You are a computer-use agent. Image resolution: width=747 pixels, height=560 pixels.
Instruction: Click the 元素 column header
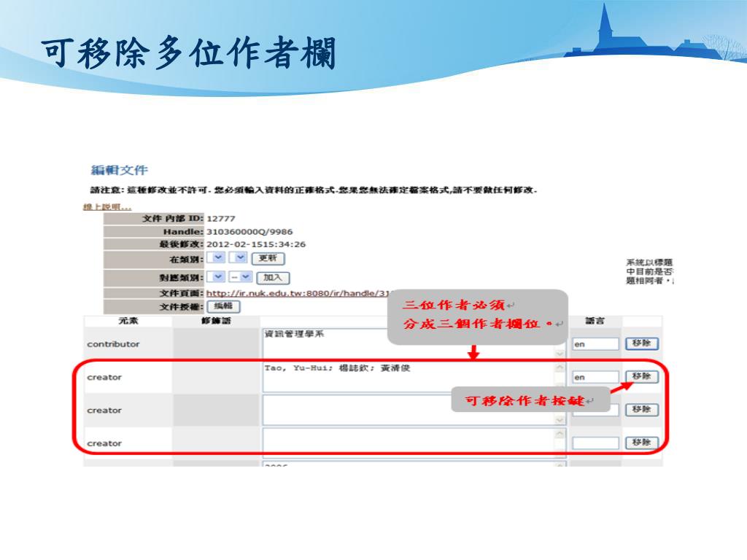pyautogui.click(x=128, y=321)
